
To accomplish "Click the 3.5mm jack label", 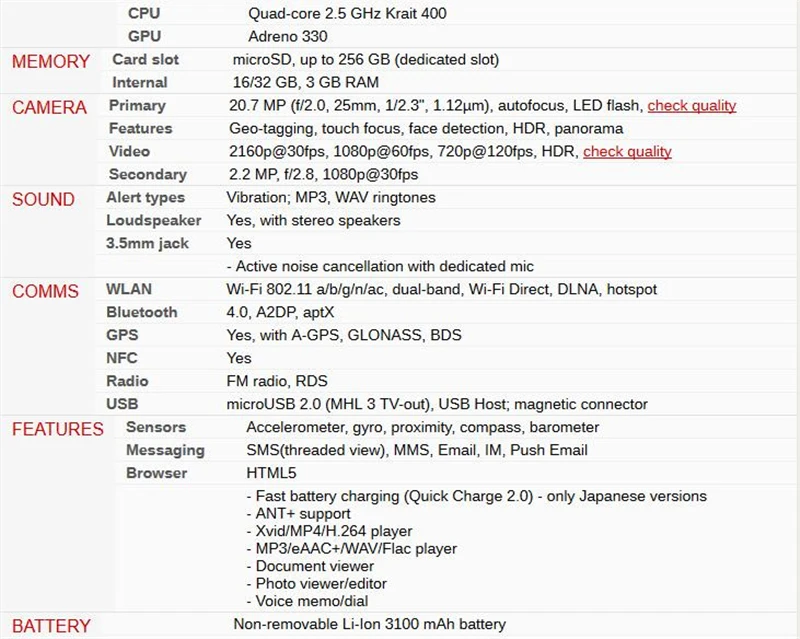I will point(147,243).
